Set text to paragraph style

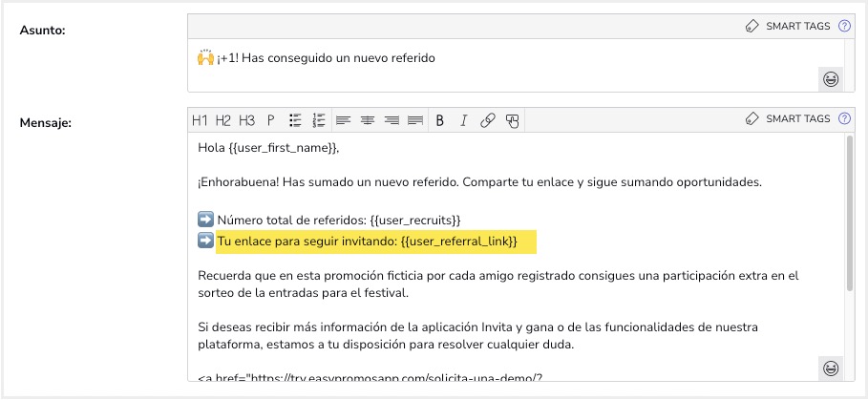[271, 120]
